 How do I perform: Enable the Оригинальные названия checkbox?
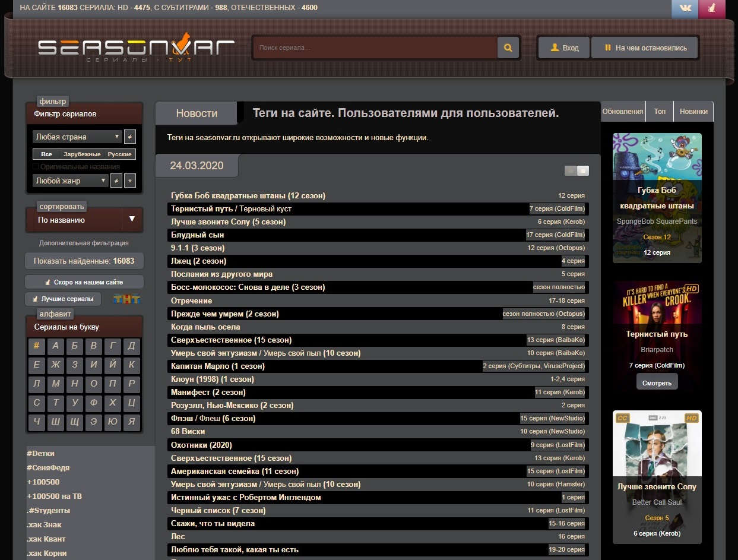(35, 166)
